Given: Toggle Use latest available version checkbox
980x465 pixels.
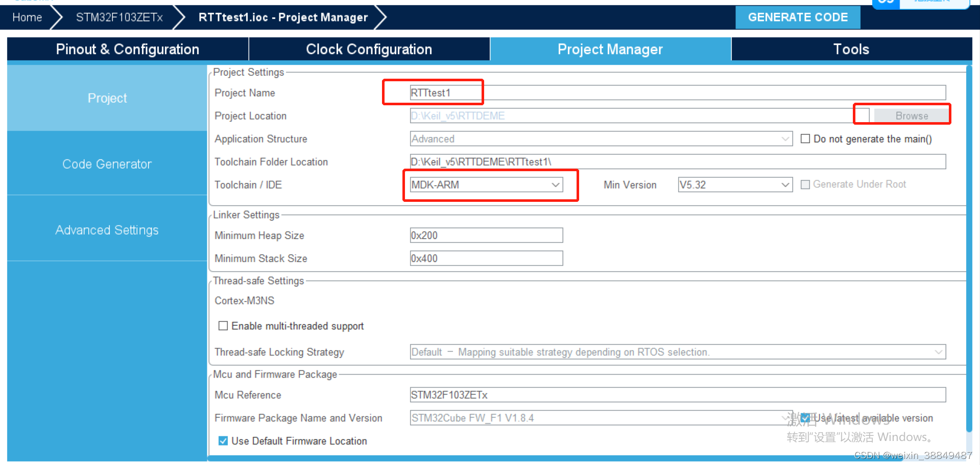Looking at the screenshot, I should pyautogui.click(x=805, y=418).
